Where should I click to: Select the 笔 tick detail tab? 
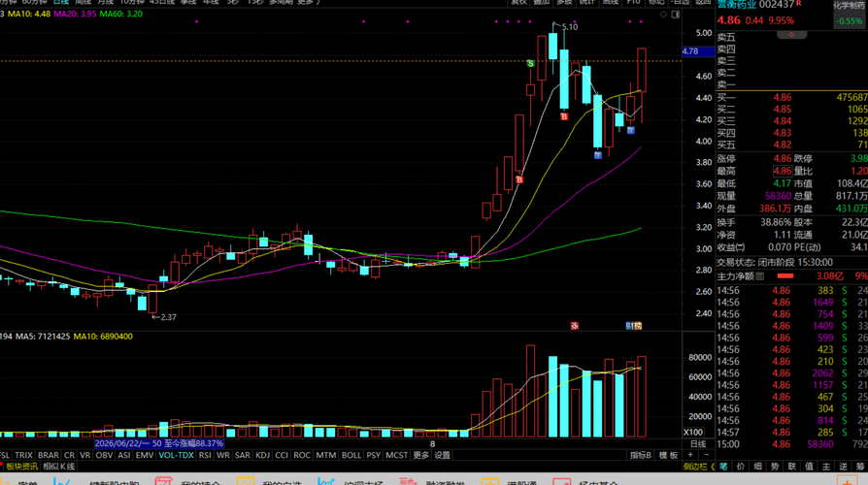[x=723, y=467]
